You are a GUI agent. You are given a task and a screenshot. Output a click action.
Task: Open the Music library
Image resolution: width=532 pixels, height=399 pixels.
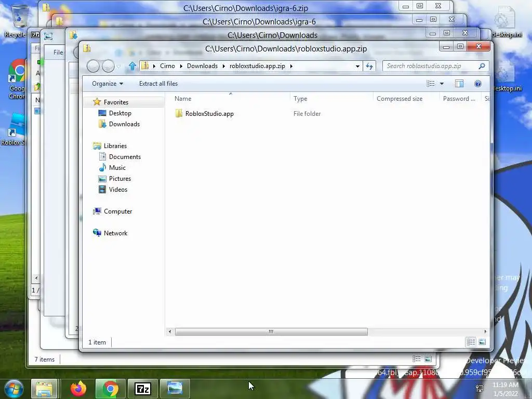[x=117, y=168]
